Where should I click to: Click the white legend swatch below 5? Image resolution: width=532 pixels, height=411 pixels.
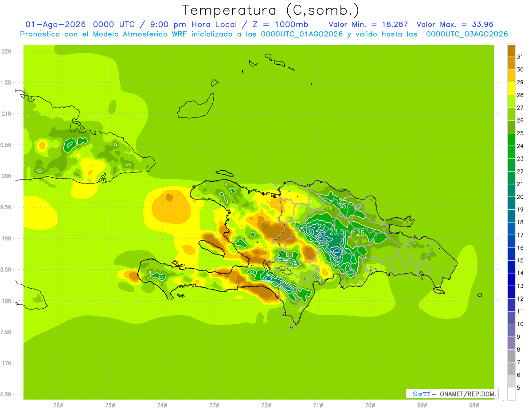511,394
